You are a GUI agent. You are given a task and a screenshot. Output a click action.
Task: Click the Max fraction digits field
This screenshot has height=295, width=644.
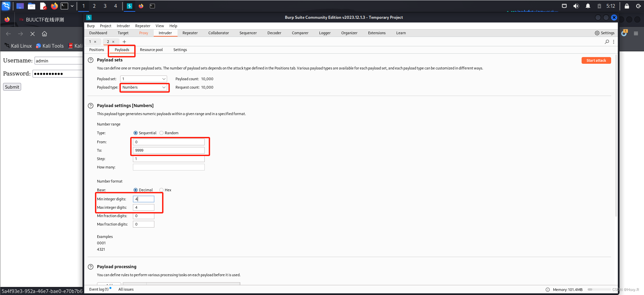coord(144,224)
